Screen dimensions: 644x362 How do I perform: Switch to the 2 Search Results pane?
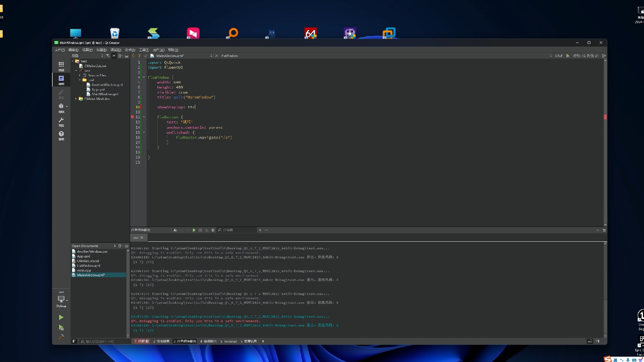pyautogui.click(x=161, y=341)
